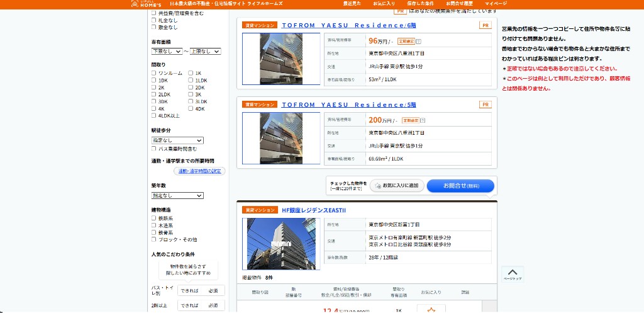The width and height of the screenshot is (644, 313).
Task: Click 通勤・通学時間の設定 link
Action: pos(199,171)
